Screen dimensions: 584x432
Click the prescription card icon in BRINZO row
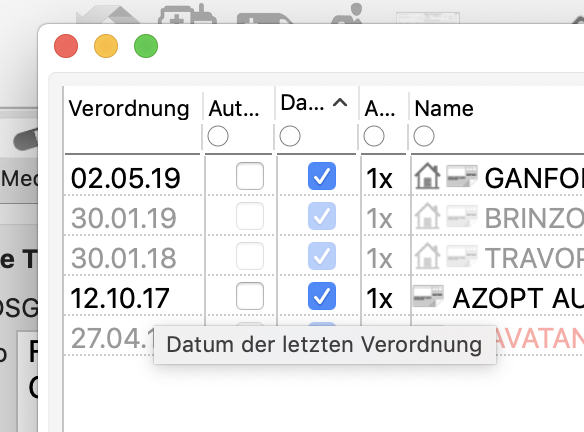(462, 216)
